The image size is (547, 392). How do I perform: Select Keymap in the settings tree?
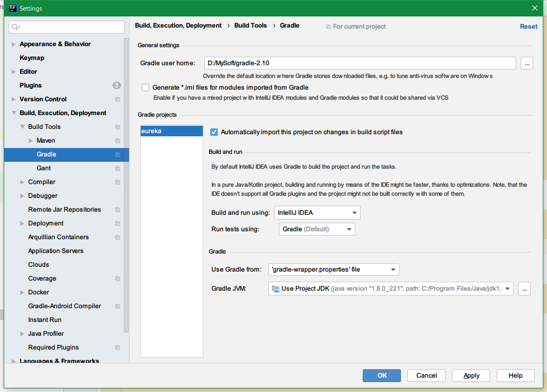tap(32, 58)
